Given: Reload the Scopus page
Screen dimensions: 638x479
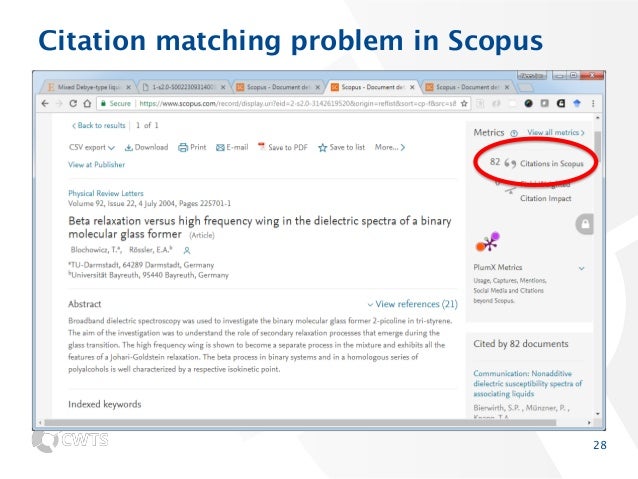Looking at the screenshot, I should point(73,103).
